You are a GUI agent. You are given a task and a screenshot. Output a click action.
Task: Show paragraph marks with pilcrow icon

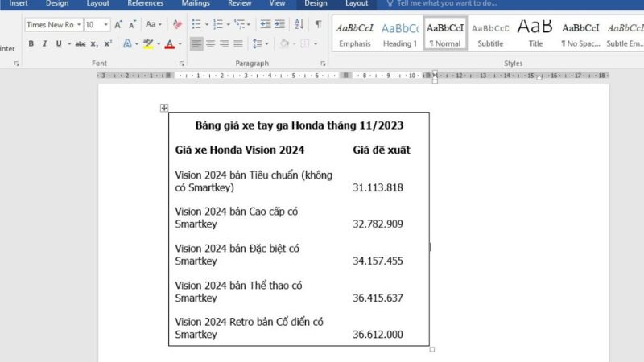[318, 24]
